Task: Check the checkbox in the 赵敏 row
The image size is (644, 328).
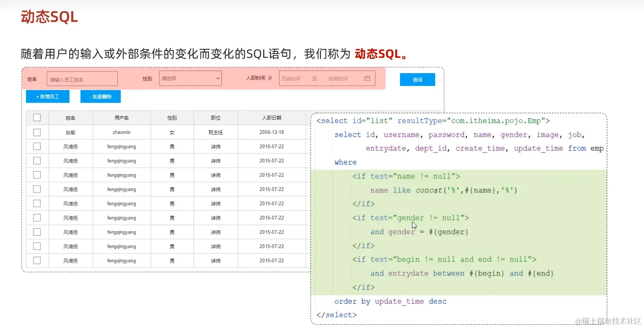Action: tap(37, 132)
